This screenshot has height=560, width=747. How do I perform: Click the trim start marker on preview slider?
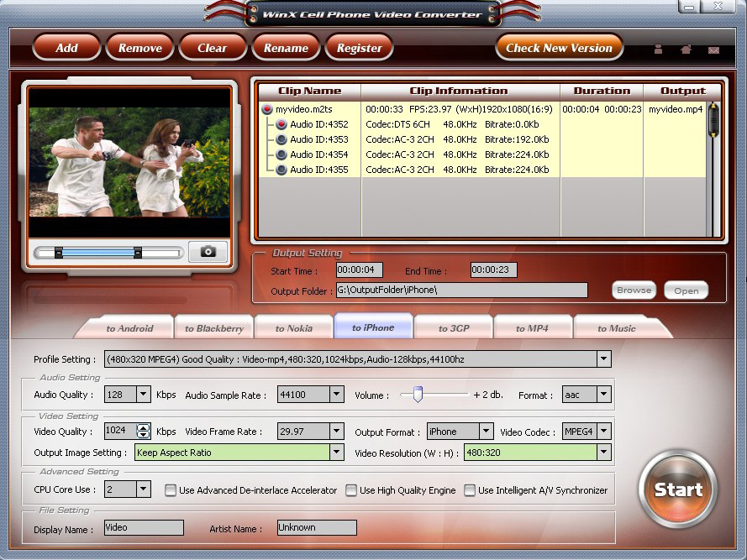(x=58, y=253)
